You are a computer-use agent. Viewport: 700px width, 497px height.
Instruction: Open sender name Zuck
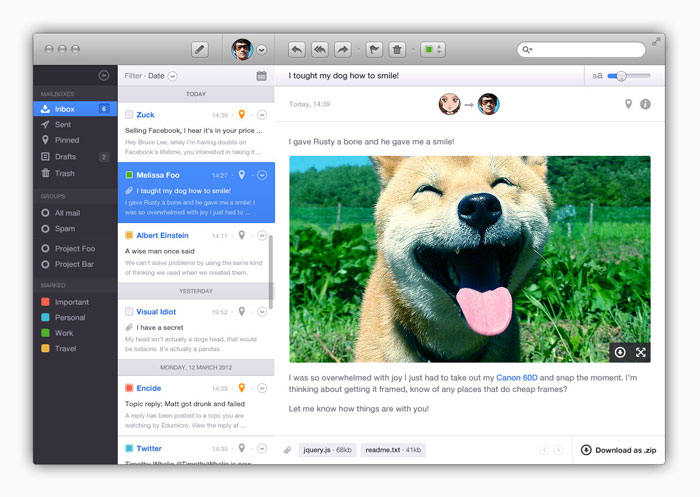pos(145,115)
